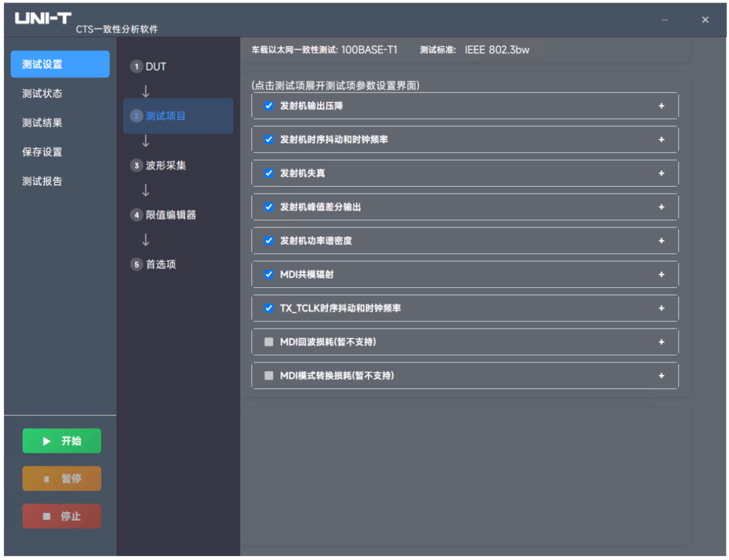The image size is (729, 560).
Task: Uncheck TX_TCLK时序抖动和时钟频率 checkbox
Action: coord(269,308)
